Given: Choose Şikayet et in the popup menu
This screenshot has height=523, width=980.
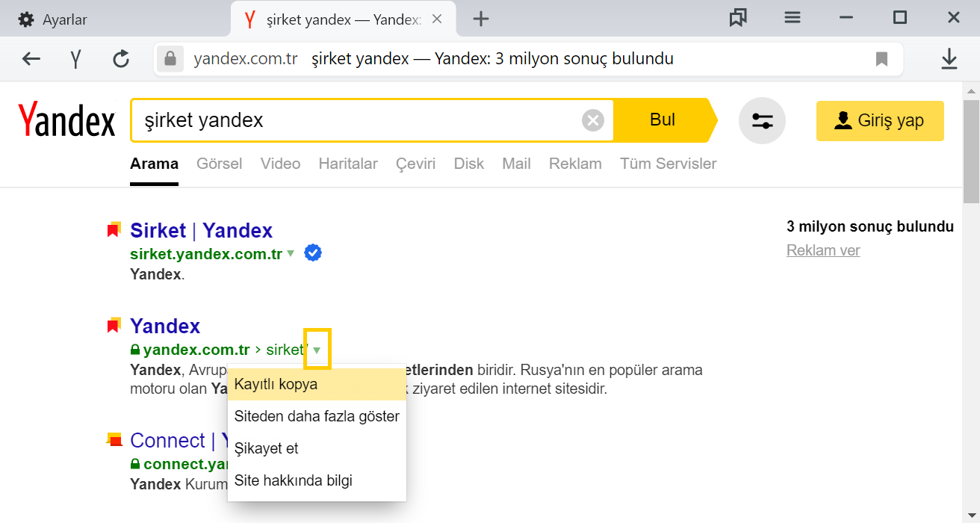Looking at the screenshot, I should pyautogui.click(x=317, y=448).
